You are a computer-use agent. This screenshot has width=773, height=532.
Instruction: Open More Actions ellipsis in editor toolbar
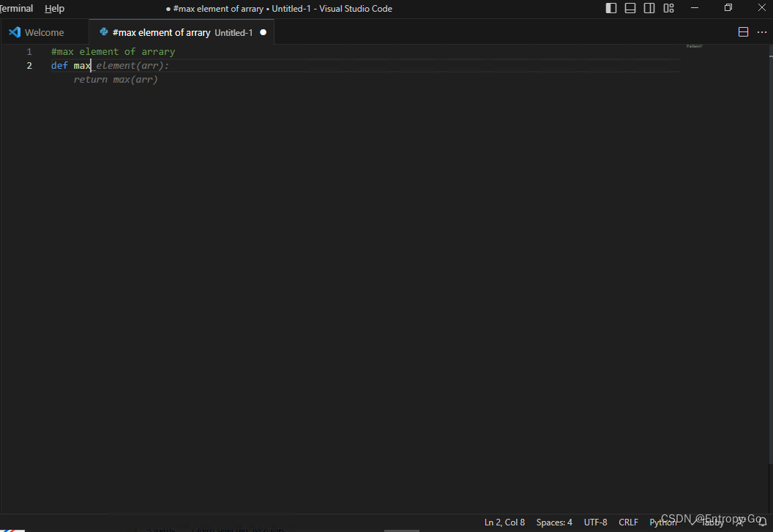[762, 32]
